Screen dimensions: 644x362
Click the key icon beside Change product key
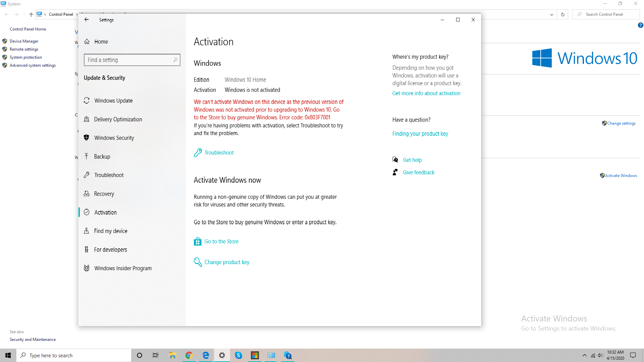coord(198,262)
